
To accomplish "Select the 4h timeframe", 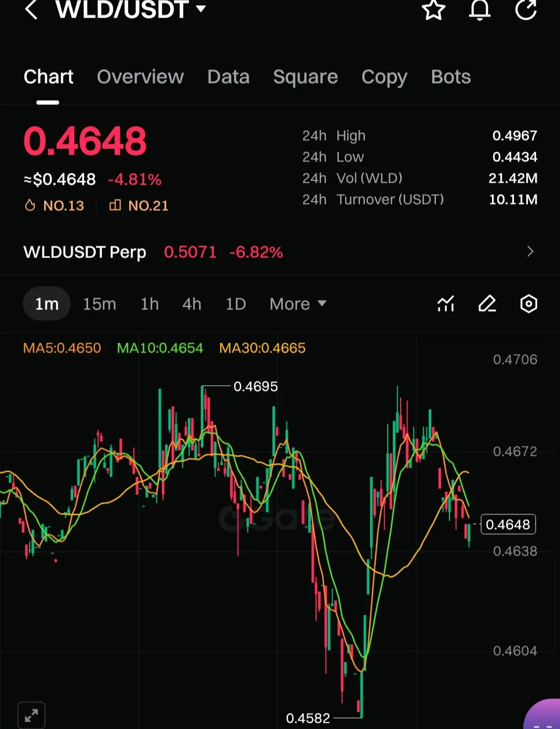I will coord(192,304).
